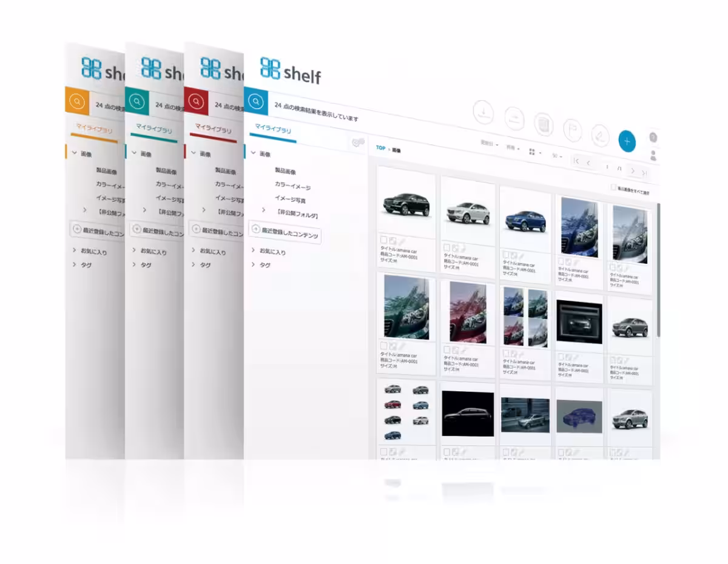Check the box under the black SUV thumbnail

coord(383,241)
